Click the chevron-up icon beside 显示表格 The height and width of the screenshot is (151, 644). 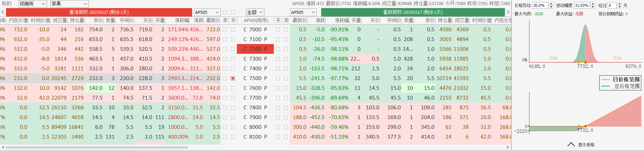tap(571, 144)
